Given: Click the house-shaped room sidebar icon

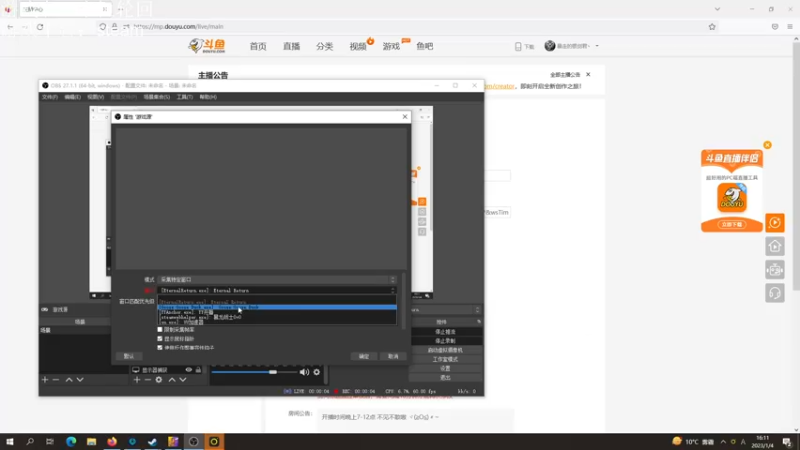Looking at the screenshot, I should point(774,246).
